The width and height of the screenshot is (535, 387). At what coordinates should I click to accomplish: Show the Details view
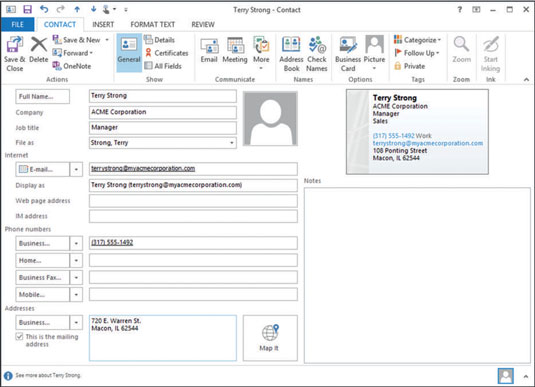pyautogui.click(x=159, y=40)
